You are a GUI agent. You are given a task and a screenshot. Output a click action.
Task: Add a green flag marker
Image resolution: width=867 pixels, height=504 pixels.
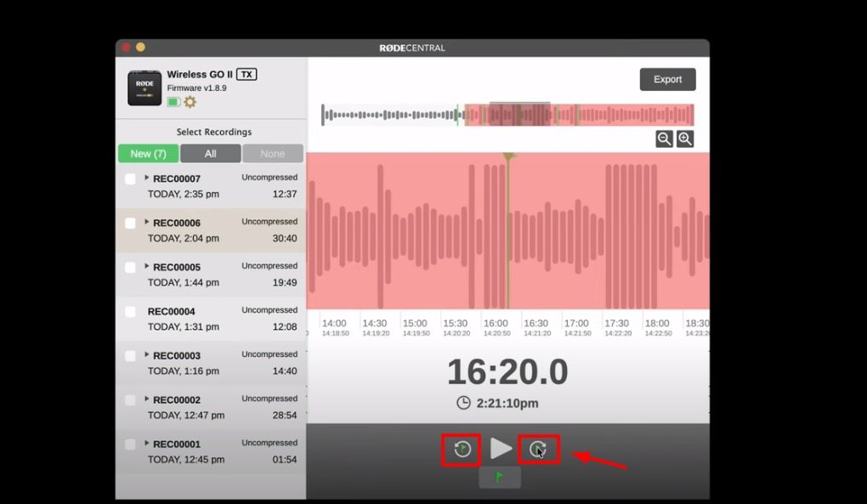point(499,477)
